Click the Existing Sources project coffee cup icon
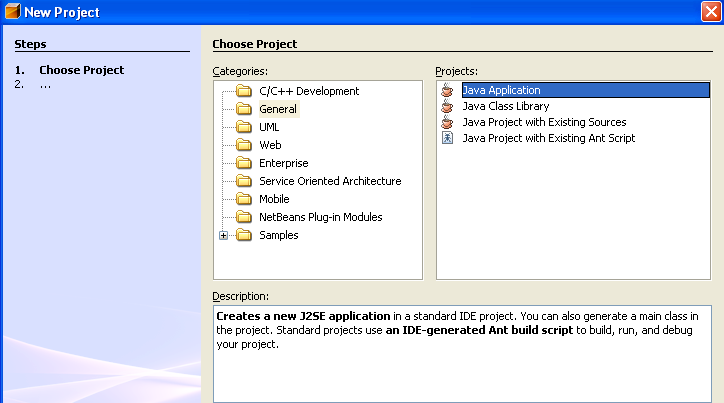The height and width of the screenshot is (403, 724). click(447, 122)
